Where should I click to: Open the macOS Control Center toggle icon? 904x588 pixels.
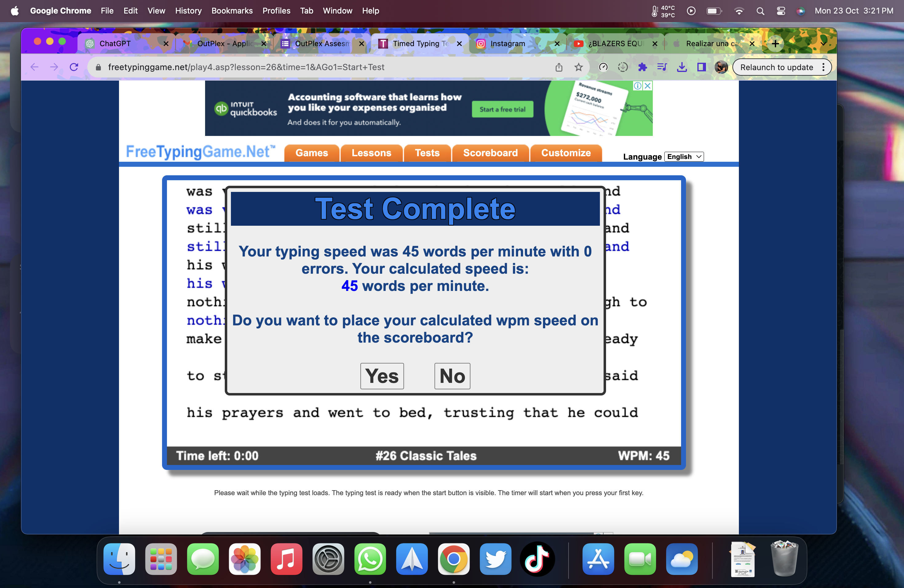coord(781,11)
